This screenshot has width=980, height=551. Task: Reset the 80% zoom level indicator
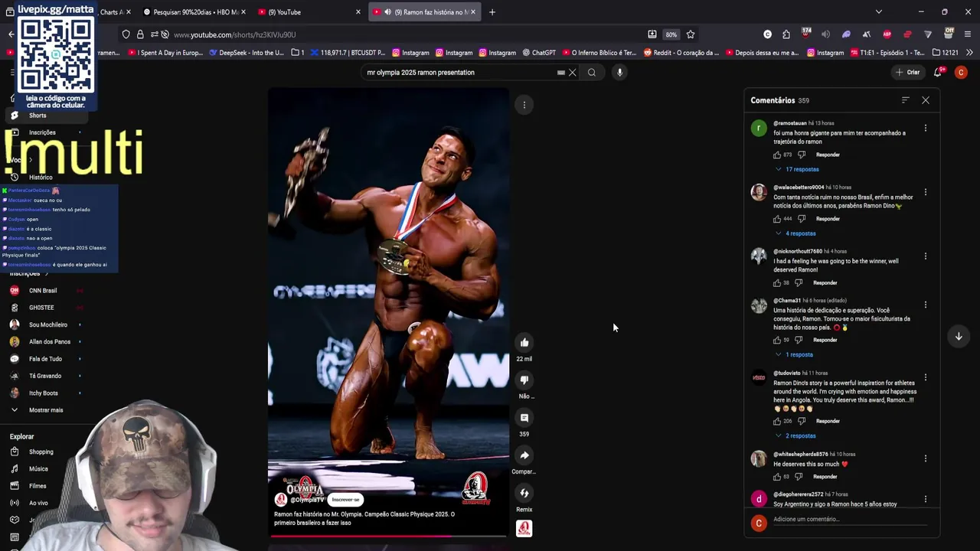click(671, 34)
